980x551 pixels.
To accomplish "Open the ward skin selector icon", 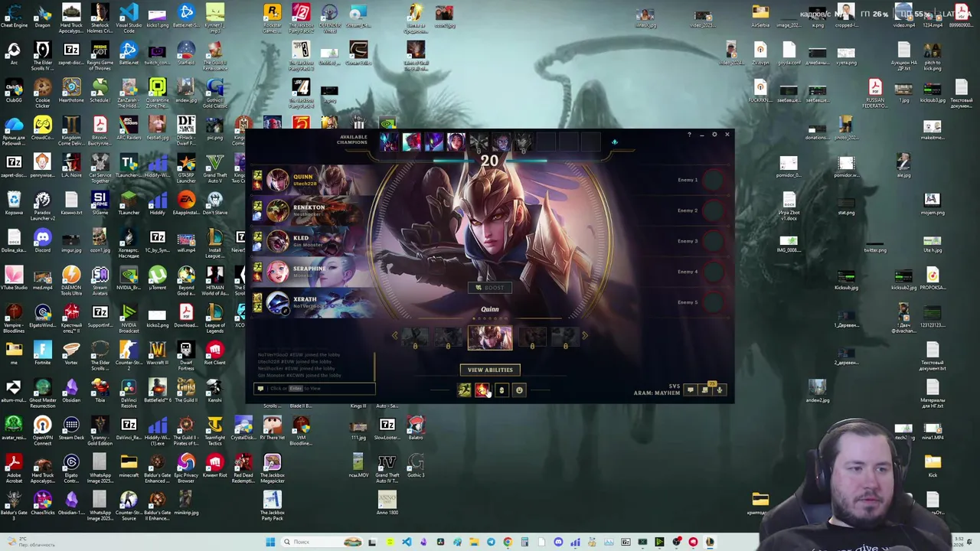I will click(501, 390).
